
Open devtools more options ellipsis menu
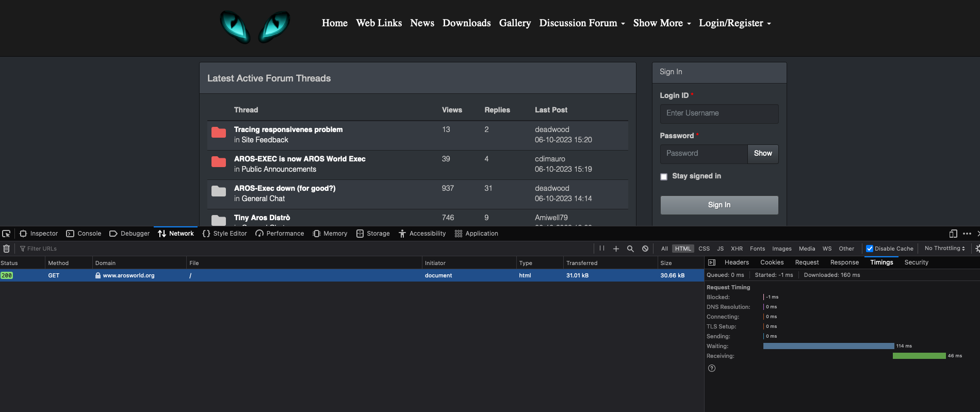967,234
